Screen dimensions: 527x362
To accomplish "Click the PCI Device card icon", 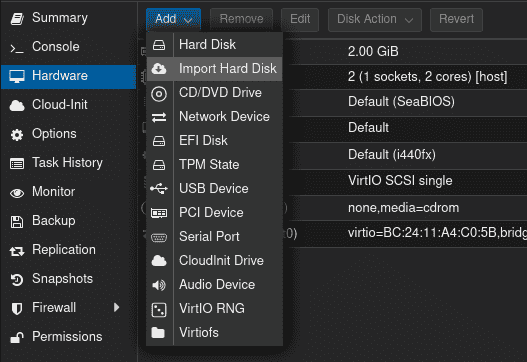I will point(159,213).
